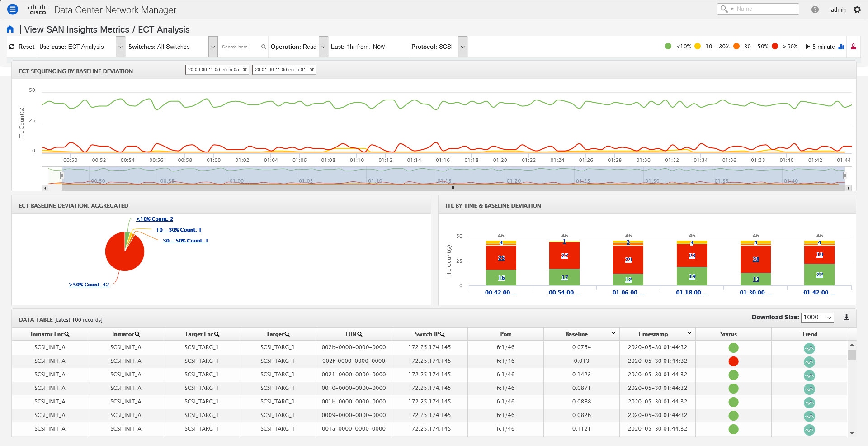Screen dimensions: 868x446
Task: Click the red >50% legend swatch
Action: 775,46
